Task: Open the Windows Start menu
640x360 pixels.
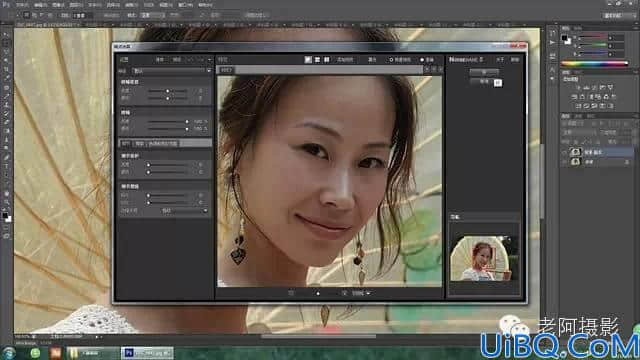Action: pos(9,353)
